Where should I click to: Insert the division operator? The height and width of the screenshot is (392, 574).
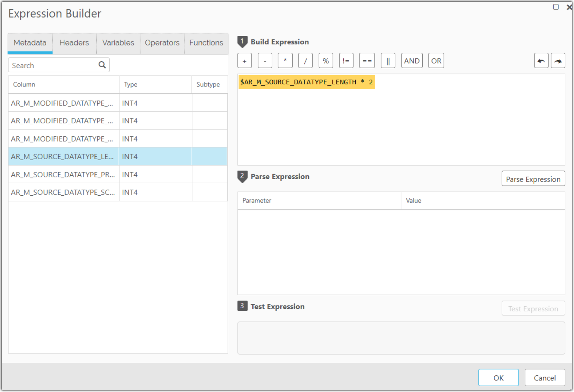click(x=305, y=60)
